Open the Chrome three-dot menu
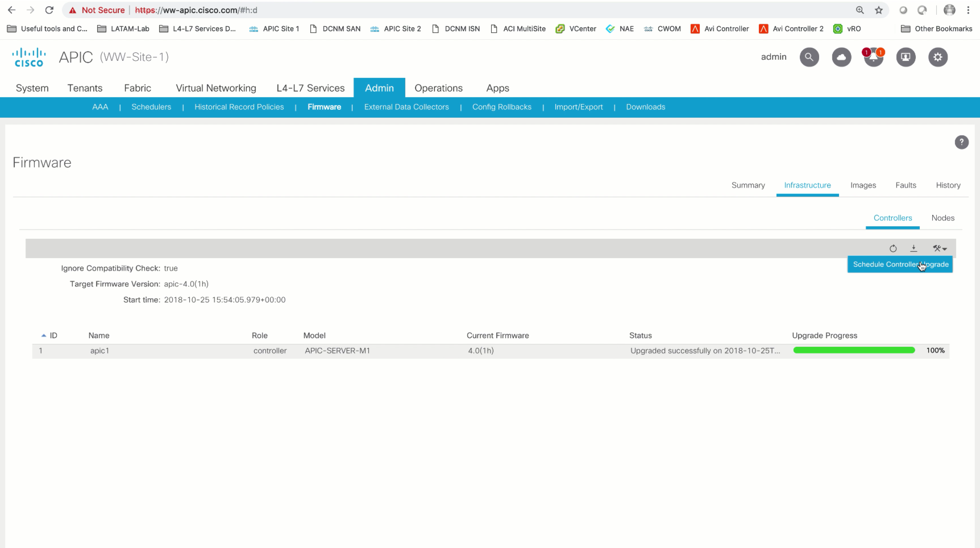The height and width of the screenshot is (548, 980). [x=969, y=10]
